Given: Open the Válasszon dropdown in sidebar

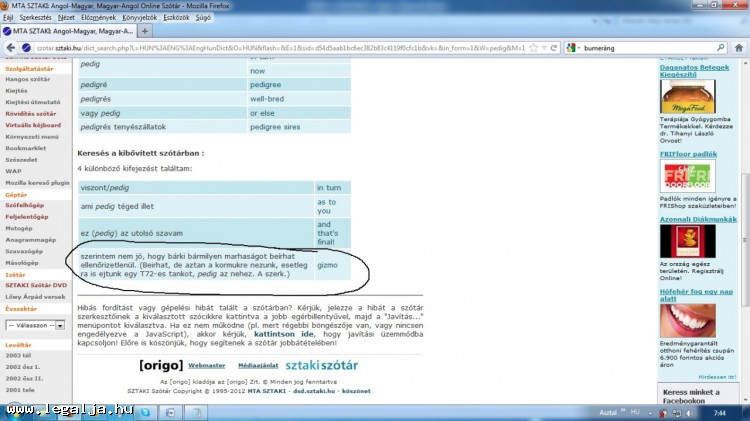Looking at the screenshot, I should point(35,325).
